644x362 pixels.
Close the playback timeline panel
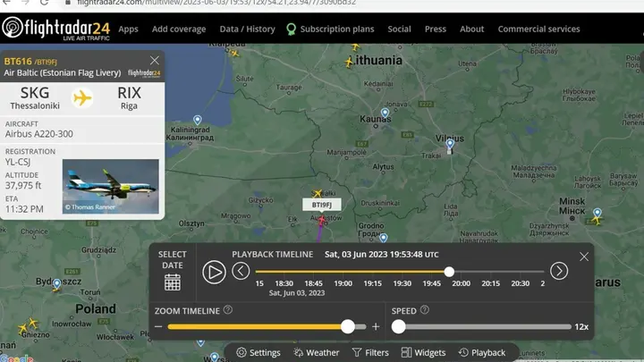(583, 257)
